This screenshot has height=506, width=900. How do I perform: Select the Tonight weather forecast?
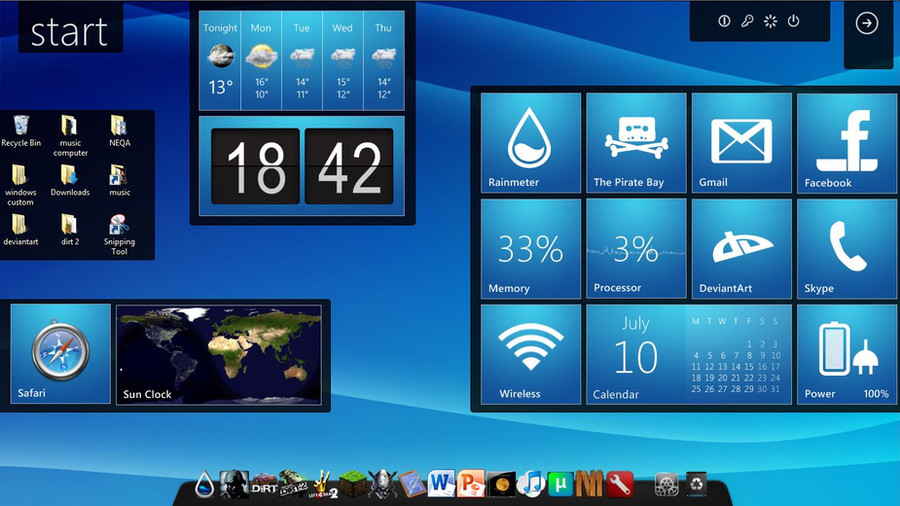(x=220, y=60)
